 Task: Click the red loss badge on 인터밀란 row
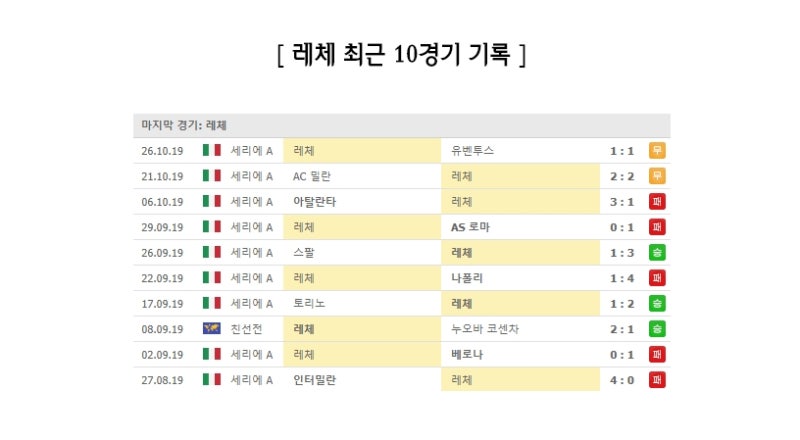pyautogui.click(x=657, y=380)
